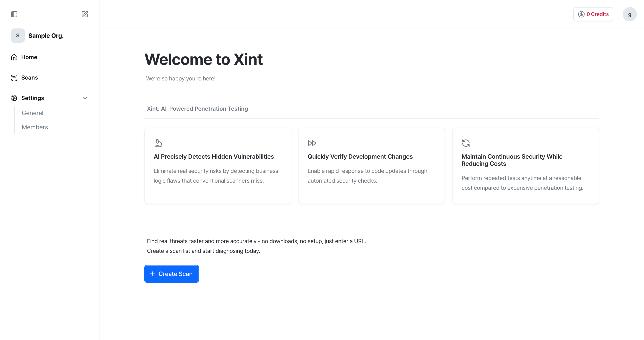
Task: Click 'Perform repeated tests anytime' description text
Action: (523, 183)
